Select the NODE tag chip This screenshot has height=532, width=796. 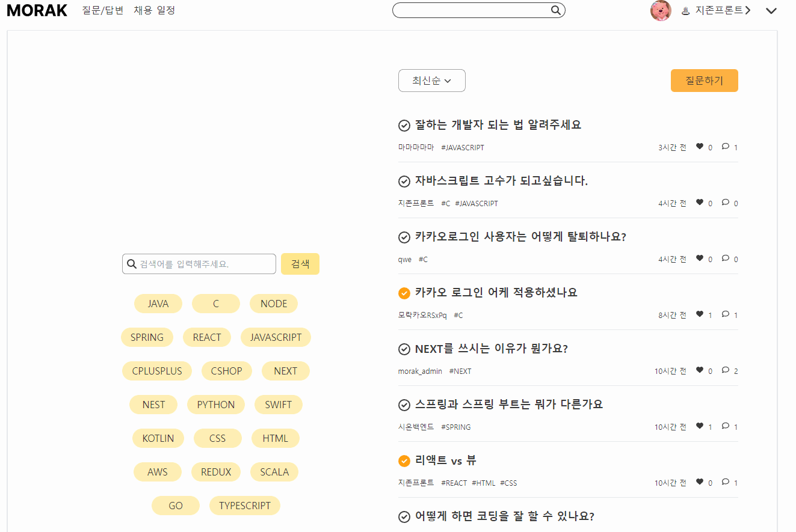click(274, 304)
